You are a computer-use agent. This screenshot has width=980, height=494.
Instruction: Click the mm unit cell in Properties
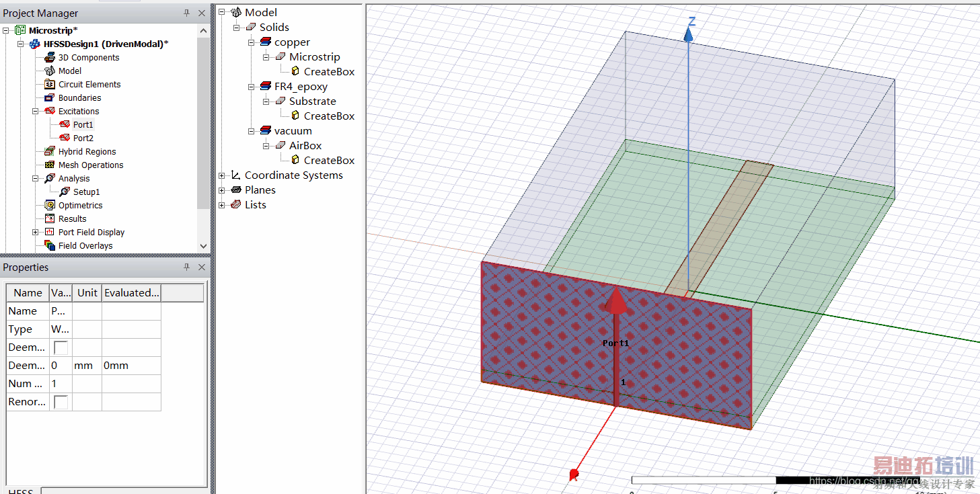(x=87, y=366)
